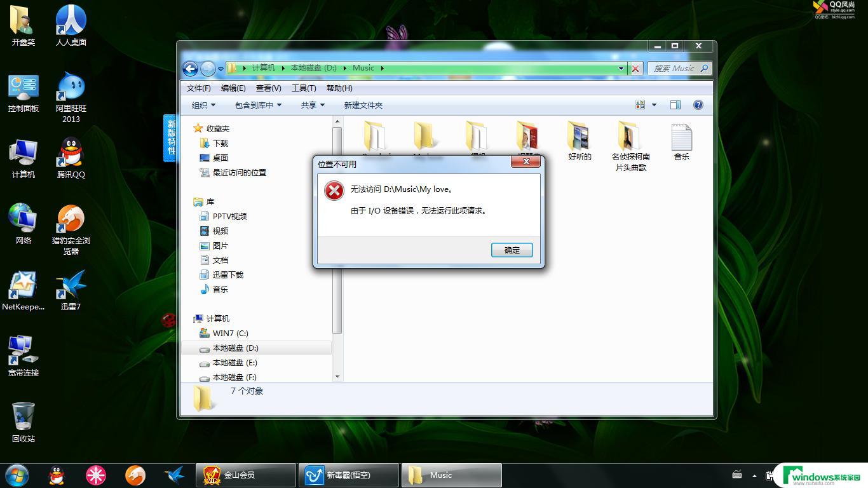Select the 视频 library

(214, 231)
